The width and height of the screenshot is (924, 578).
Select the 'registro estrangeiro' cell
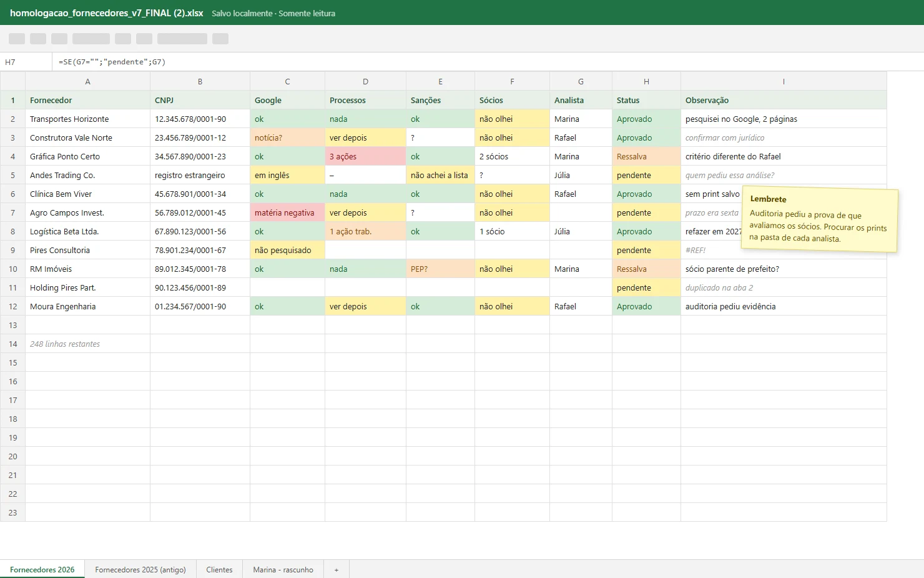(x=200, y=175)
